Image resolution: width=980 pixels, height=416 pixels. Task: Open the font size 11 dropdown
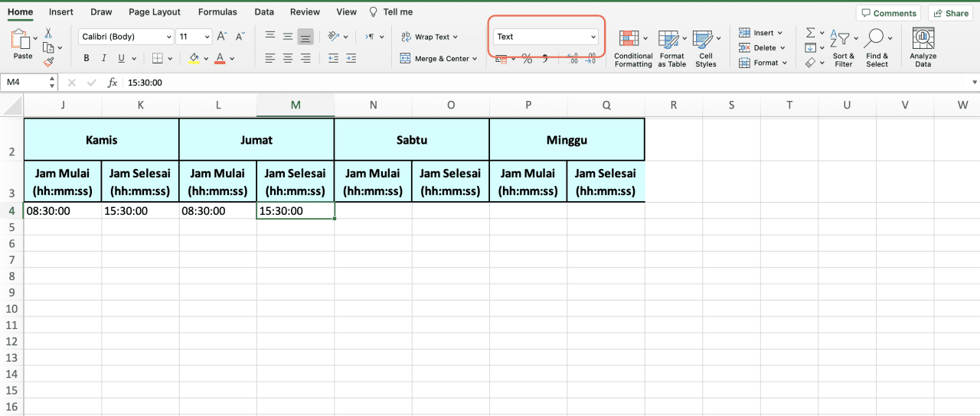194,37
